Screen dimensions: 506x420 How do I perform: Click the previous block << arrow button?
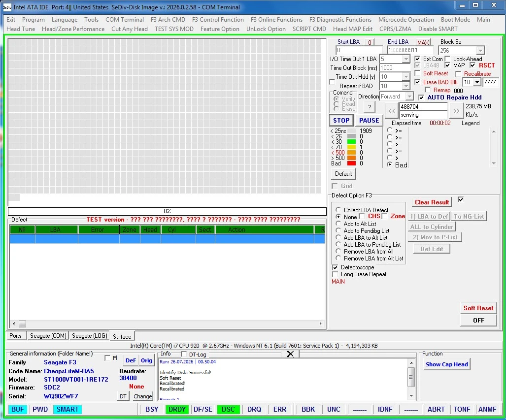391,111
